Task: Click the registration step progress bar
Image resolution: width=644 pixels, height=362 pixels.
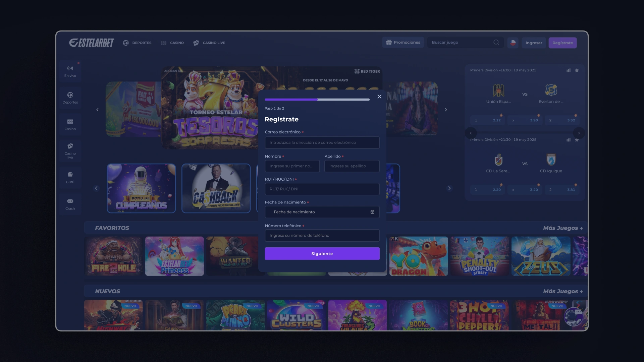Action: click(317, 100)
